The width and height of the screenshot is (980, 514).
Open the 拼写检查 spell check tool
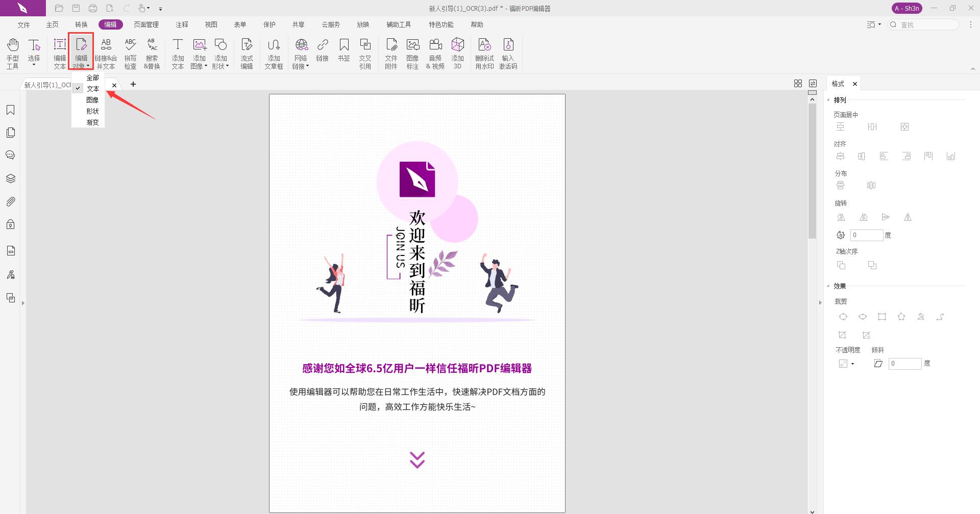coord(131,53)
